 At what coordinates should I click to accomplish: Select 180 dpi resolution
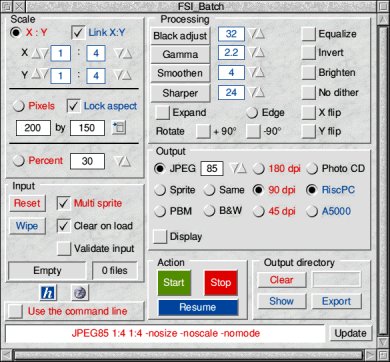tap(258, 169)
